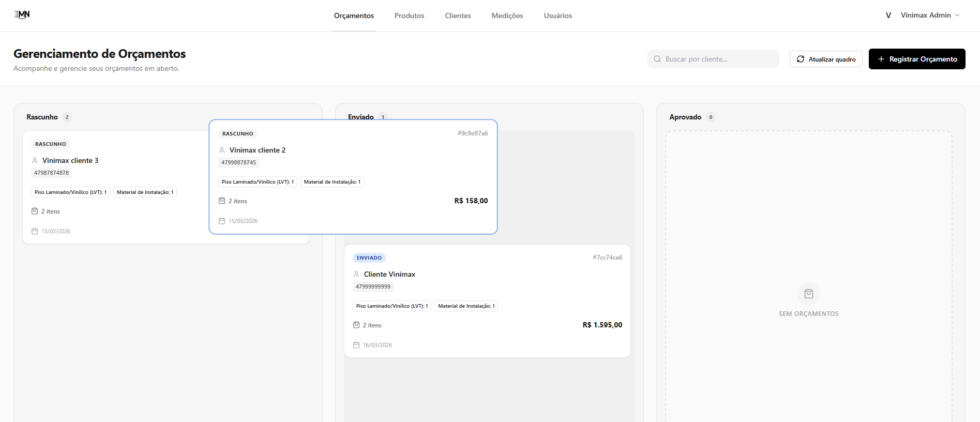
Task: Open the Cliente Vinimax budget card
Action: (x=487, y=290)
